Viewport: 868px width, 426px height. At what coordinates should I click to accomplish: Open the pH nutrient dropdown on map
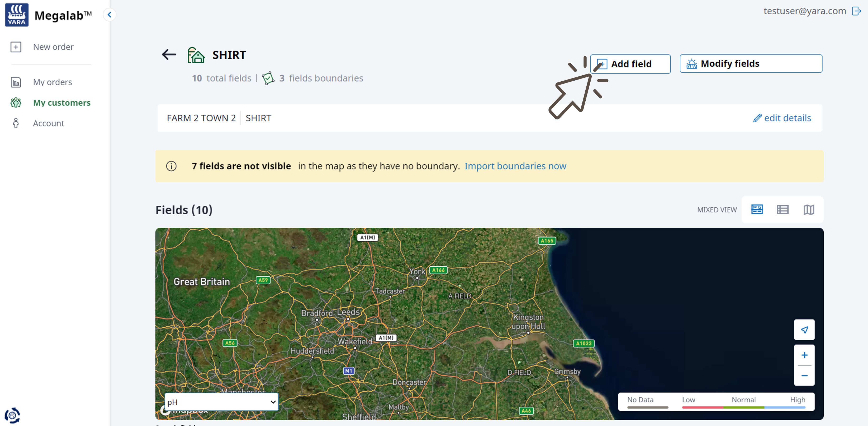pyautogui.click(x=221, y=402)
